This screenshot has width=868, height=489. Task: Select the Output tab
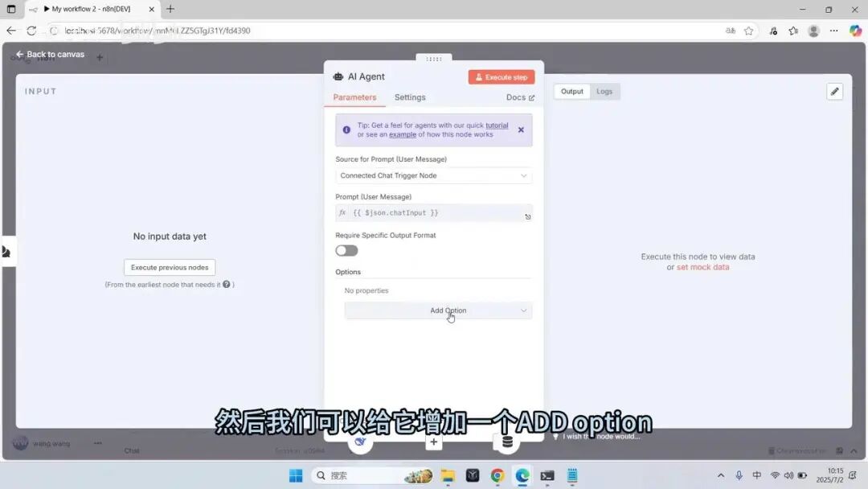coord(572,92)
